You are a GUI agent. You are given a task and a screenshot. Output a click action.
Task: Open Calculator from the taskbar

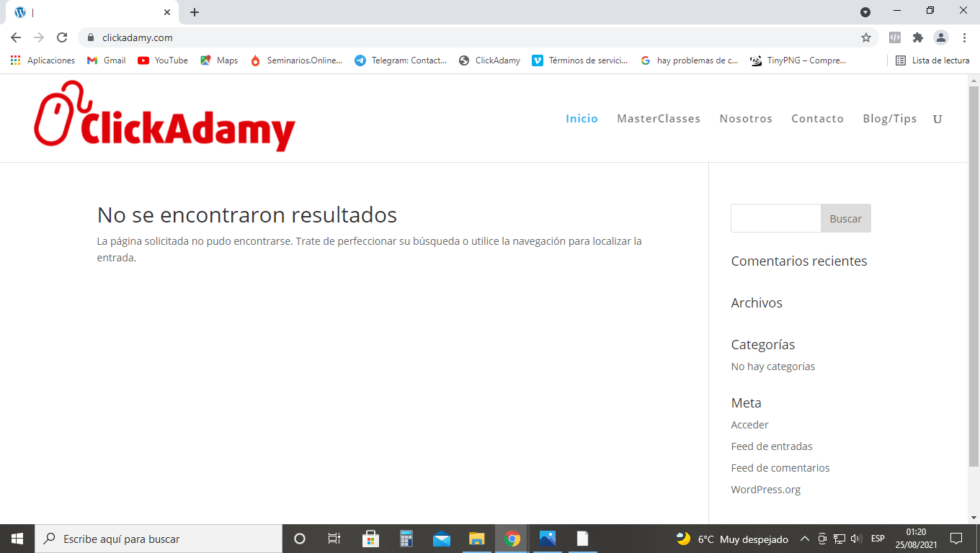pyautogui.click(x=406, y=539)
